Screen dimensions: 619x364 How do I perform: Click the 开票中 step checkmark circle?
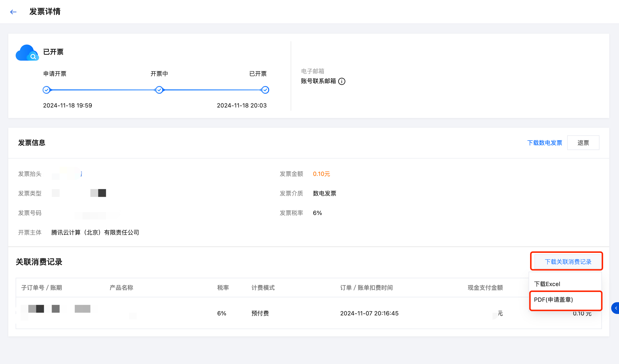click(159, 90)
